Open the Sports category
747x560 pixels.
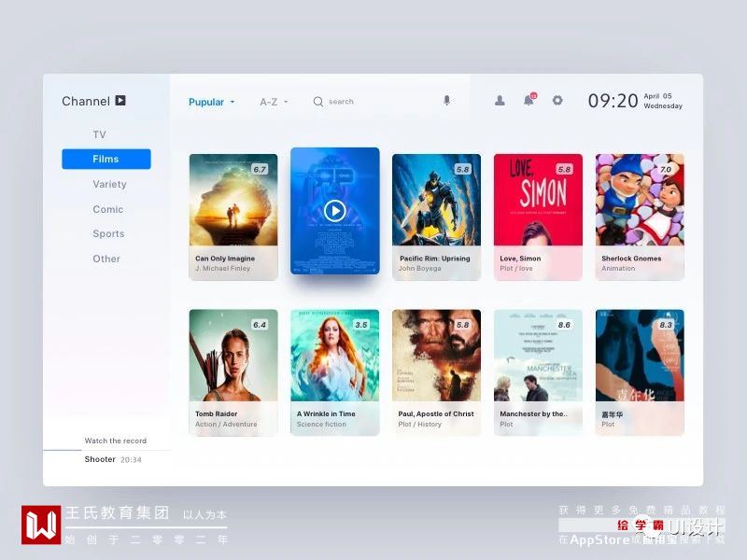(x=108, y=234)
